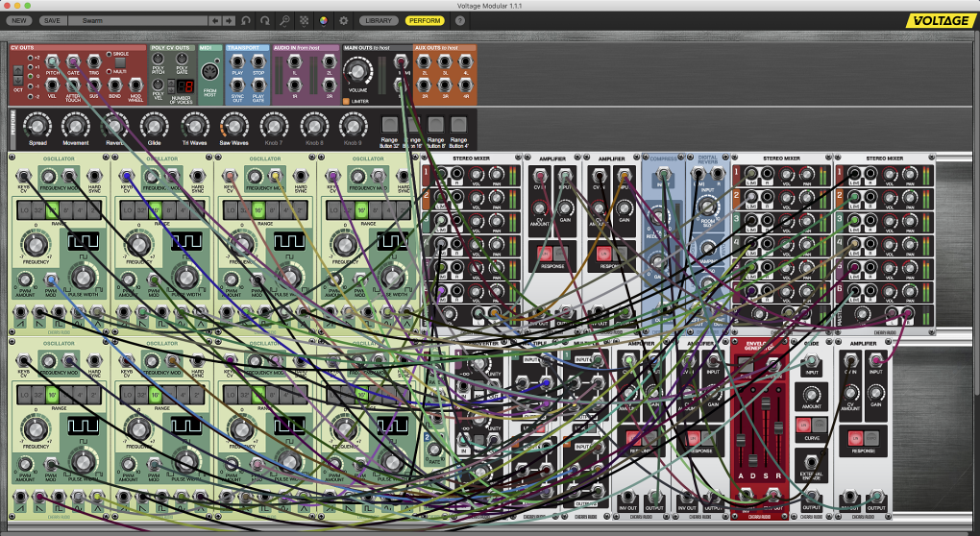Image resolution: width=980 pixels, height=536 pixels.
Task: Click the redo arrow in the toolbar
Action: coord(265,20)
